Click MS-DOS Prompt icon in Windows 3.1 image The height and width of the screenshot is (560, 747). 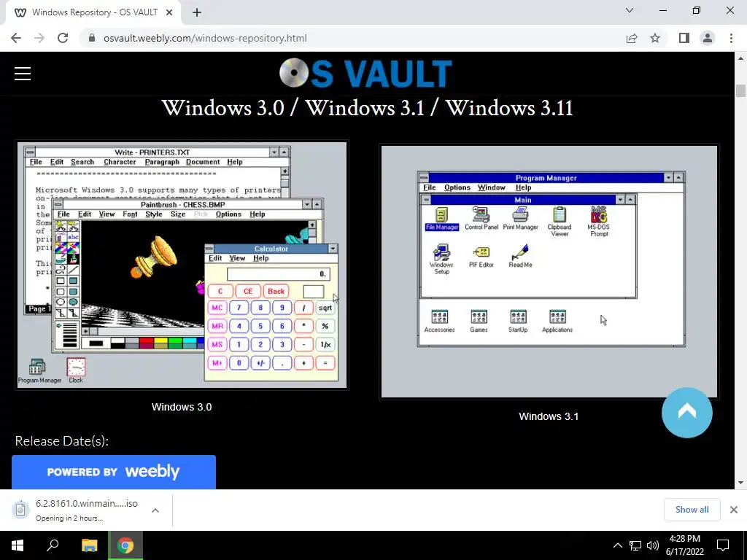pyautogui.click(x=598, y=222)
